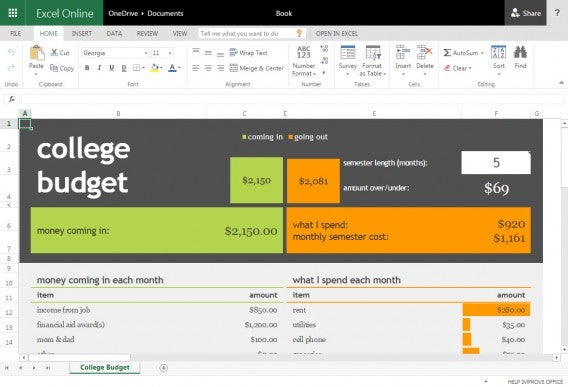Open the help question mark

click(557, 13)
